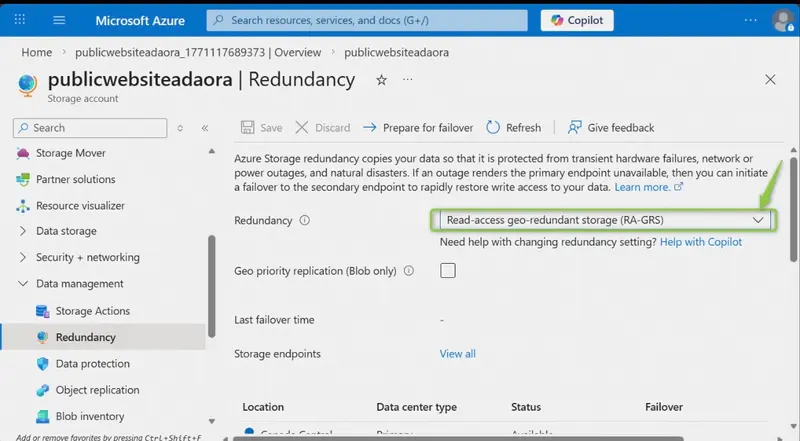Image resolution: width=800 pixels, height=441 pixels.
Task: Close the Redundancy blade
Action: point(770,80)
